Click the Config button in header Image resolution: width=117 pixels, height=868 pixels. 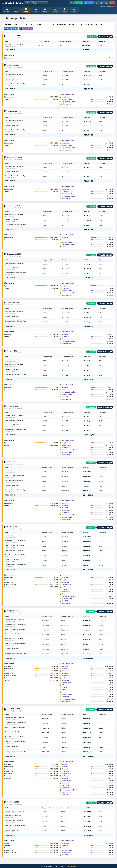[104, 3]
